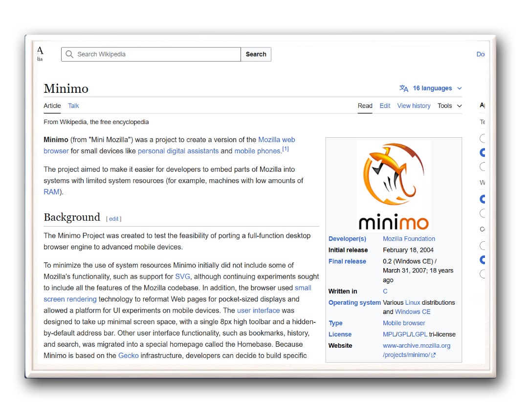
Task: Click citation reference [1]
Action: tap(286, 148)
